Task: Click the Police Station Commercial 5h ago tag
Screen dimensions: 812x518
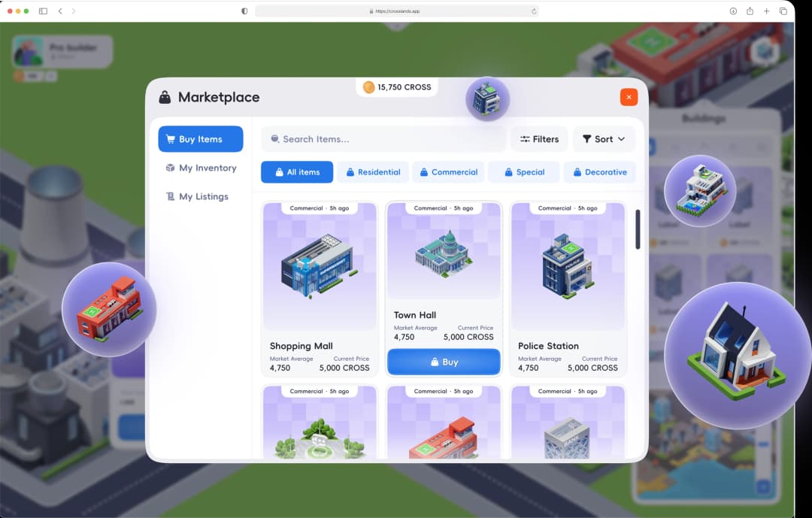Action: pos(568,208)
